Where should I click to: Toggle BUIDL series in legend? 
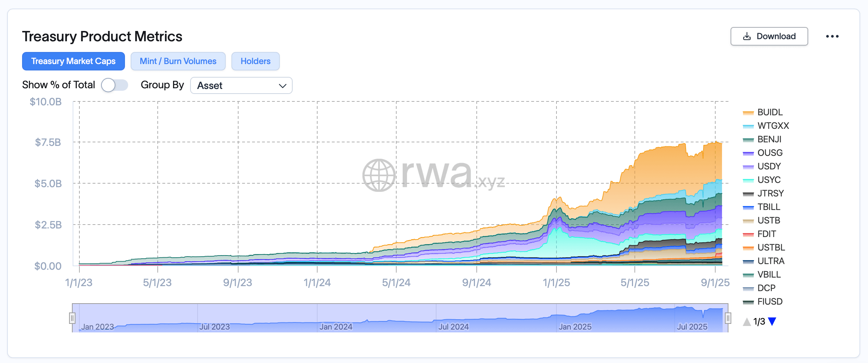pos(770,112)
